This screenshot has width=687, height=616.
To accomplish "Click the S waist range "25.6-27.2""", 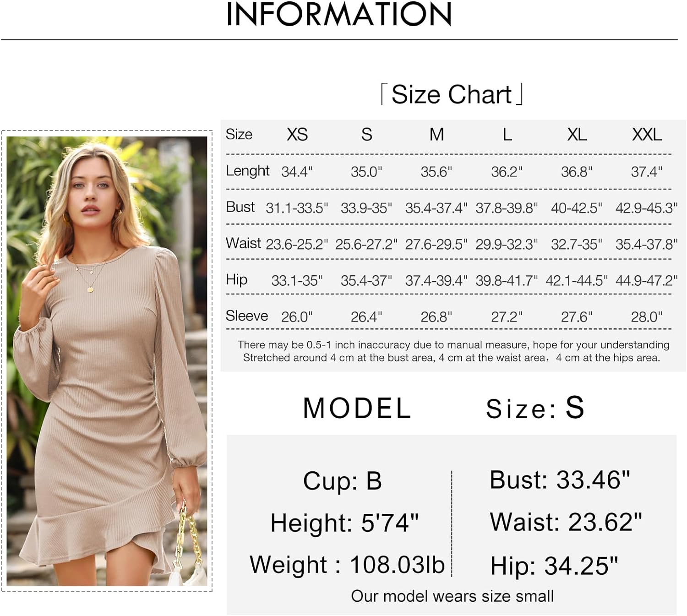I will (366, 244).
